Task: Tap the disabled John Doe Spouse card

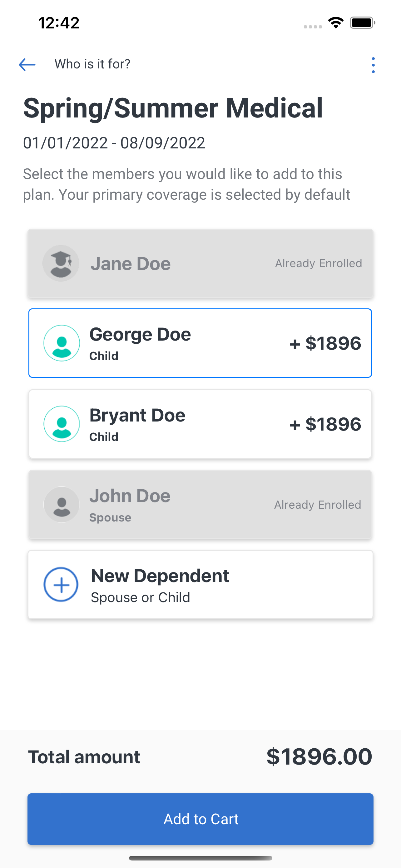Action: [x=200, y=504]
